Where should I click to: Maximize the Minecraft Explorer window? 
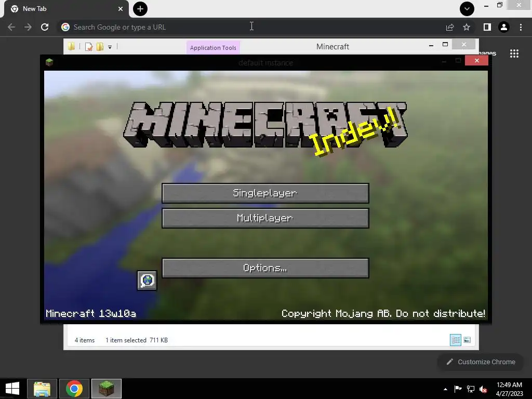tap(445, 45)
